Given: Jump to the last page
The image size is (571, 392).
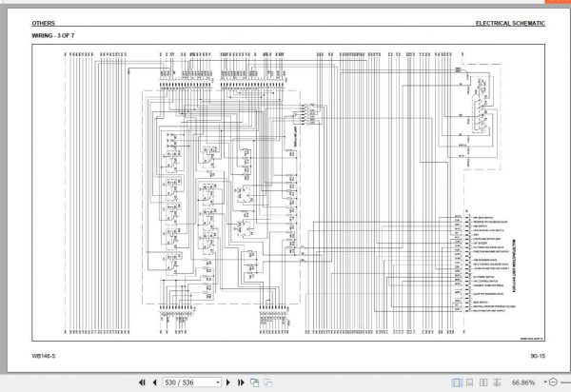Looking at the screenshot, I should [x=241, y=382].
